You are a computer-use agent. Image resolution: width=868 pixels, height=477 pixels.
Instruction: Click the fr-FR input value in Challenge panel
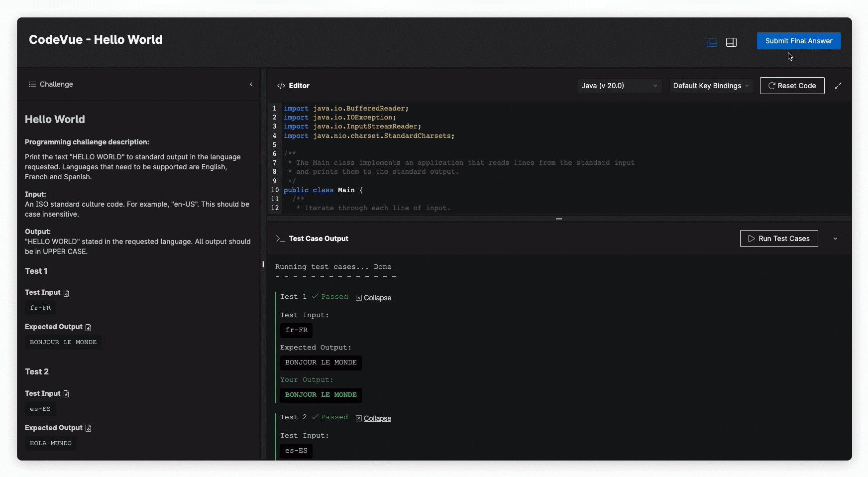pos(40,308)
